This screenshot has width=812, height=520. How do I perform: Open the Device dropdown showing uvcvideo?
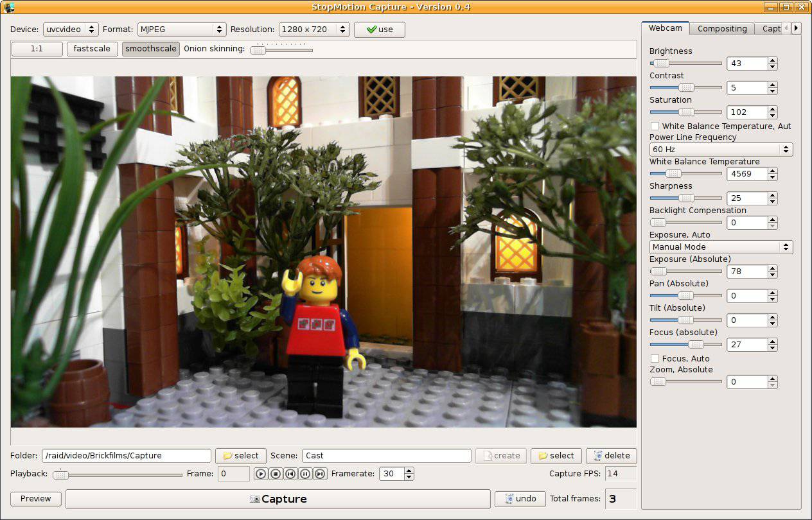[71, 30]
